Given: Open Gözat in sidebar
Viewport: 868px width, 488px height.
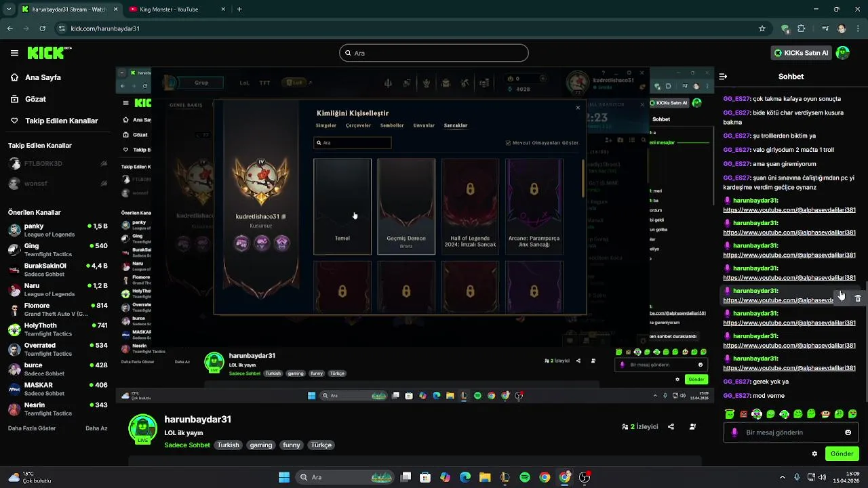Looking at the screenshot, I should pyautogui.click(x=35, y=99).
